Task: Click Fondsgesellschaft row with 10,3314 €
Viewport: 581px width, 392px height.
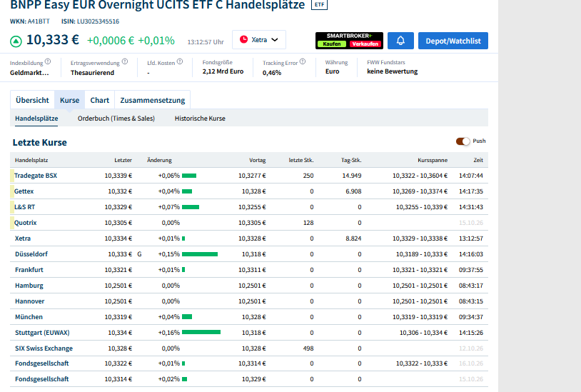Action: click(248, 379)
